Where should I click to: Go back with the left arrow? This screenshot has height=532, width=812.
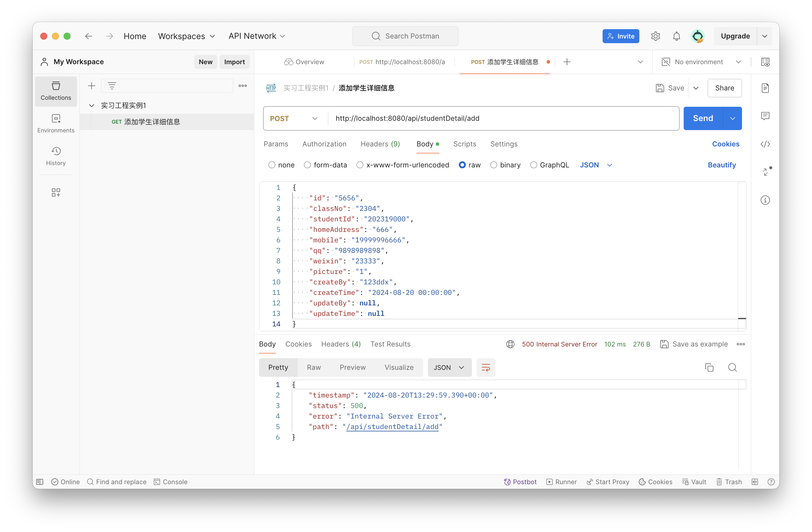(89, 36)
